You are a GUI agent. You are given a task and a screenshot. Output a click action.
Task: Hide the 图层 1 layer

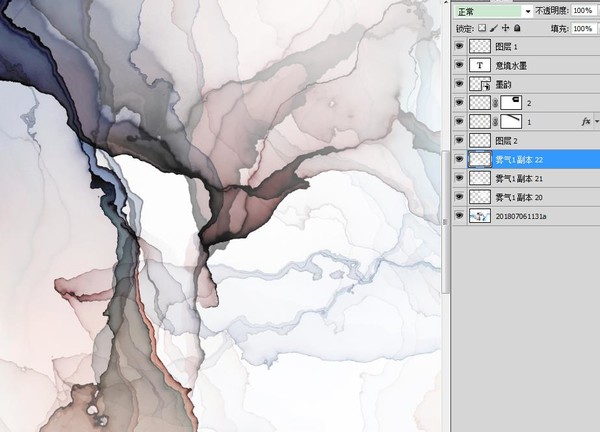click(459, 46)
